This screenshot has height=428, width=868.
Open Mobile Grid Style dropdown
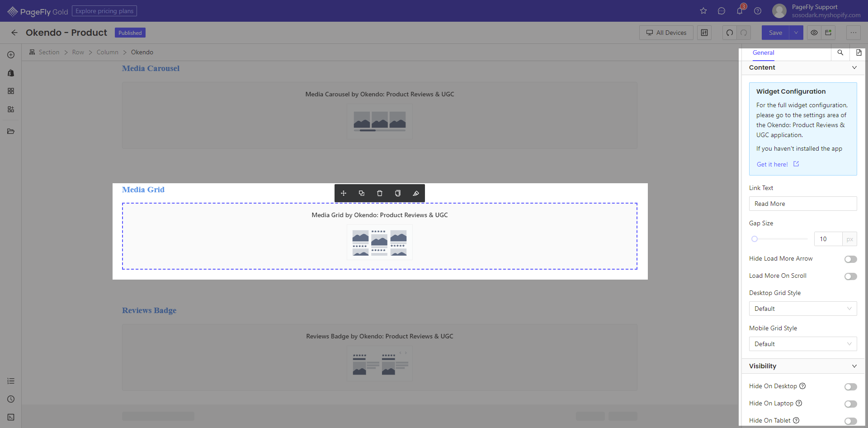point(803,344)
